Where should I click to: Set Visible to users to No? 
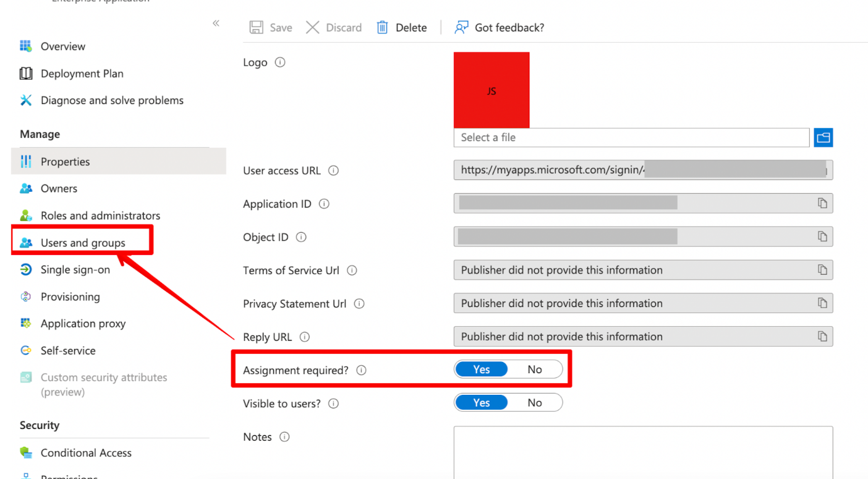click(535, 403)
